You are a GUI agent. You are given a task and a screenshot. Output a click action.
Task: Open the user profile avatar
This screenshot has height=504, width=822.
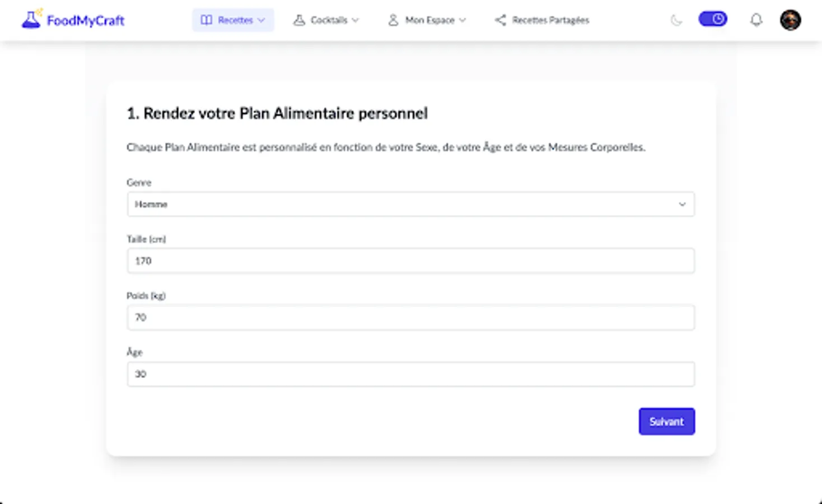tap(790, 20)
